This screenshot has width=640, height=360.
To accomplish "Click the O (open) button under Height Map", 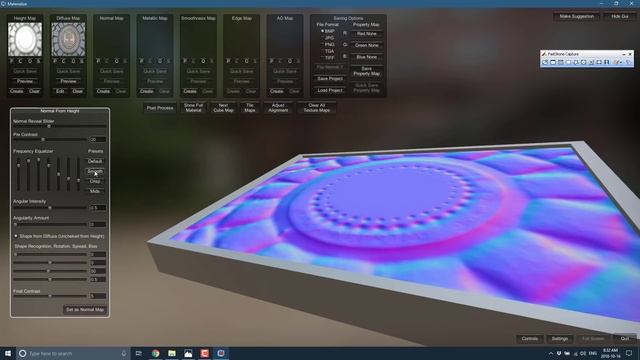I will click(29, 61).
